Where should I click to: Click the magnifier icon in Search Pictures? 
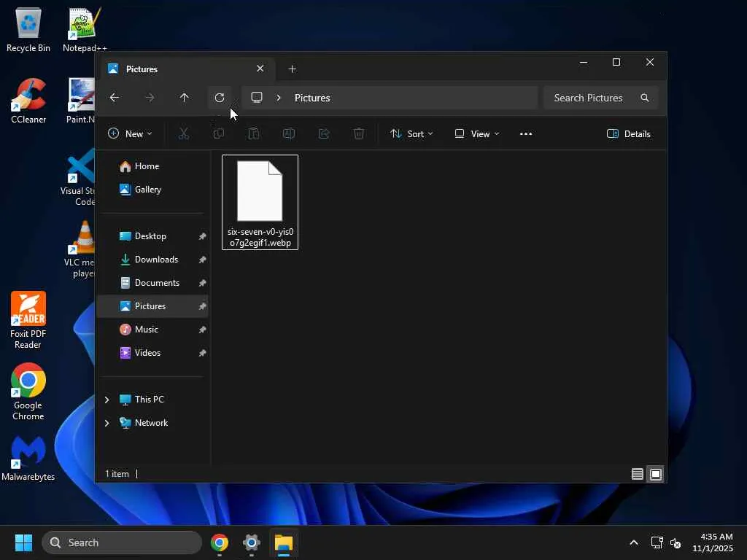tap(645, 98)
